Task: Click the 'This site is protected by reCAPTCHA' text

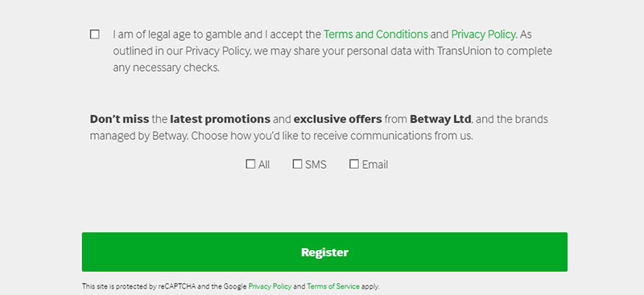Action: point(138,286)
